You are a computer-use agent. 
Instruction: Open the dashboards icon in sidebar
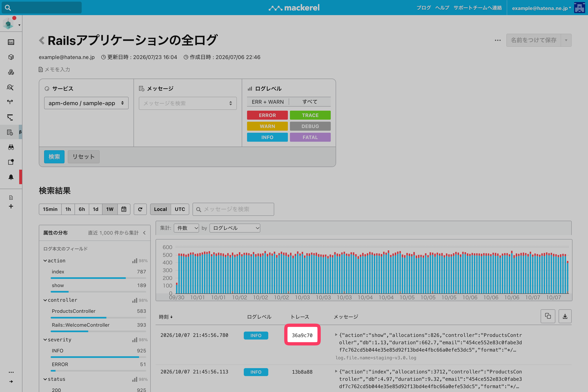(x=11, y=42)
